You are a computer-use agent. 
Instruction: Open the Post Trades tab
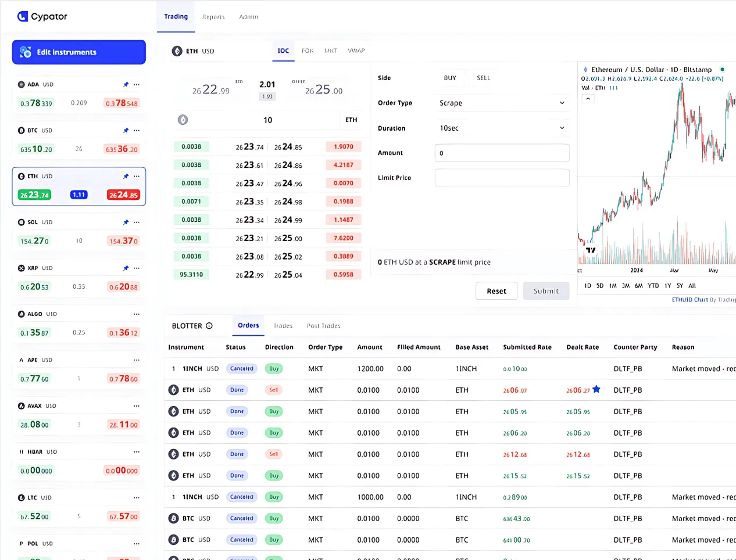pyautogui.click(x=324, y=326)
